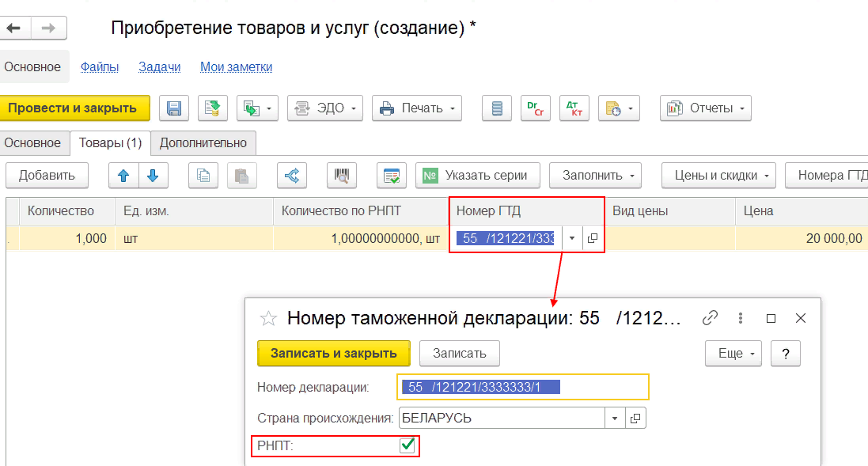The width and height of the screenshot is (868, 466).
Task: Switch to the Дополнительно tab
Action: pyautogui.click(x=203, y=143)
